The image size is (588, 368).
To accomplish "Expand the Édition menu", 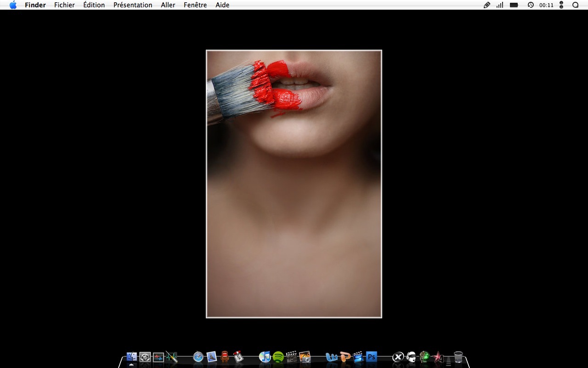I will click(x=94, y=5).
